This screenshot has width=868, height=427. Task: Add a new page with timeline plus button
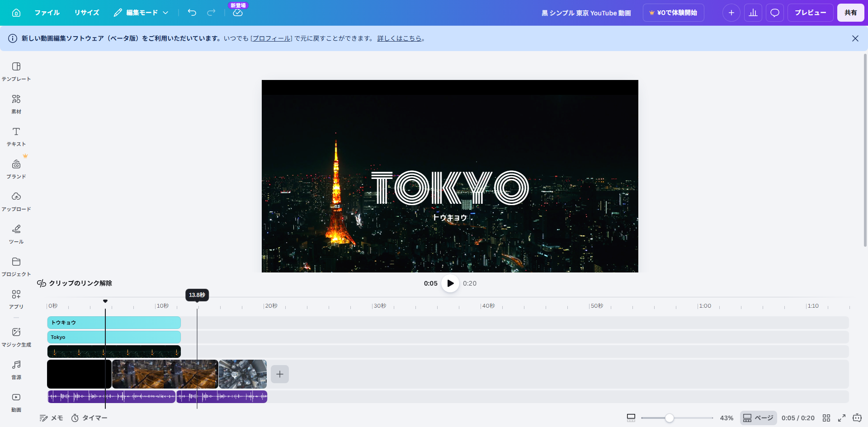click(280, 374)
